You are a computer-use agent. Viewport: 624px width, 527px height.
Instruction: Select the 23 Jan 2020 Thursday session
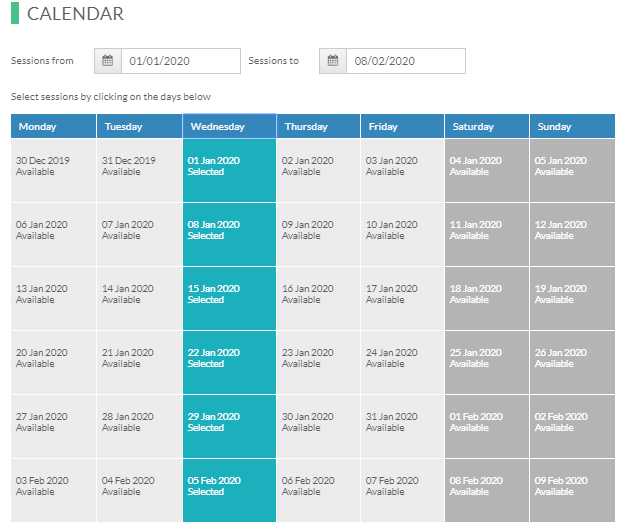tap(318, 363)
